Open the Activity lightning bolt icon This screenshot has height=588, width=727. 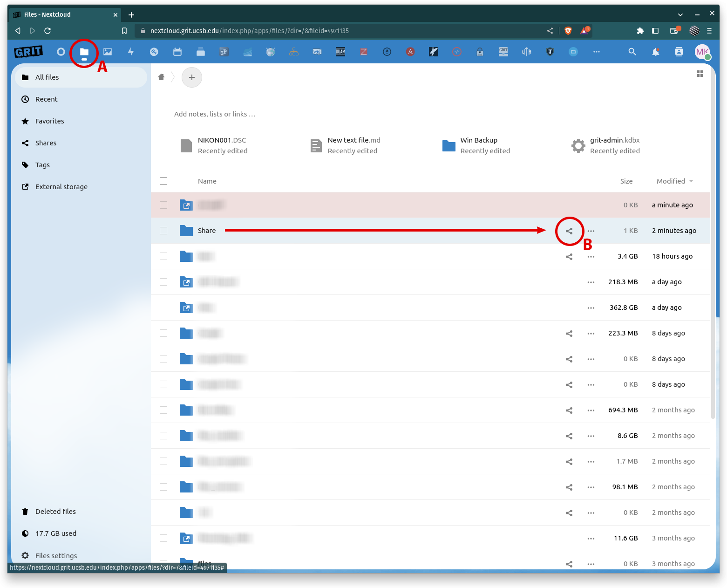(x=131, y=52)
